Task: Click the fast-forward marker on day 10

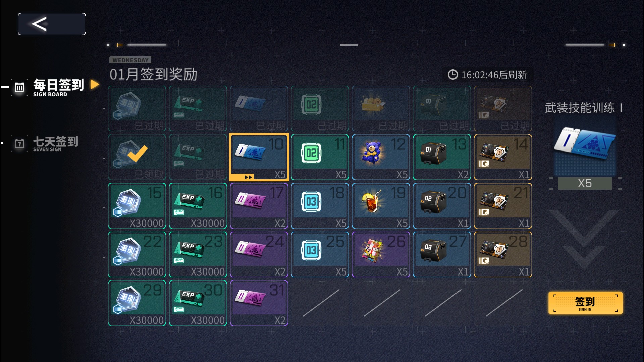Action: pyautogui.click(x=248, y=177)
